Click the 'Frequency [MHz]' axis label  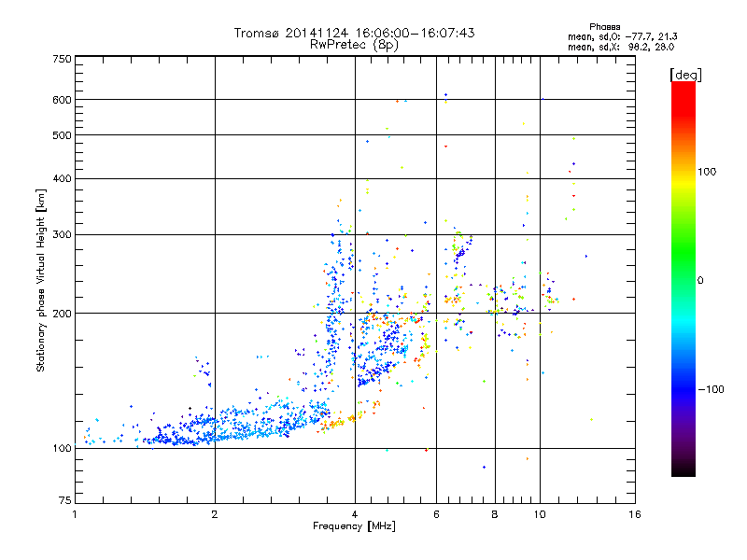coord(354,526)
